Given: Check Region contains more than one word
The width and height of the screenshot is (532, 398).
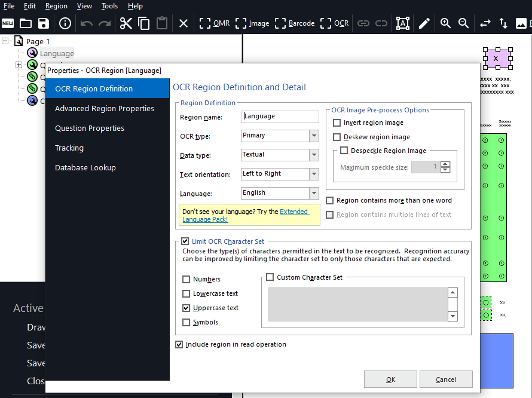Looking at the screenshot, I should (x=329, y=201).
